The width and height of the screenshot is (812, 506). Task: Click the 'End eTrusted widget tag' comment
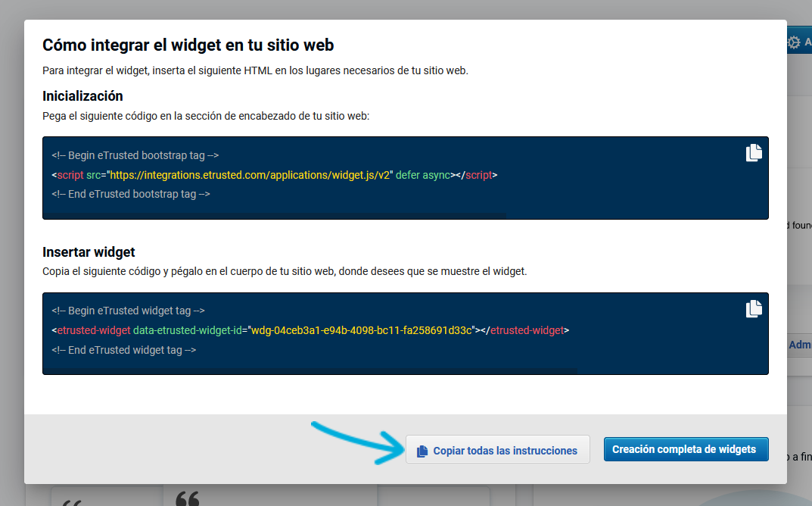pos(124,350)
